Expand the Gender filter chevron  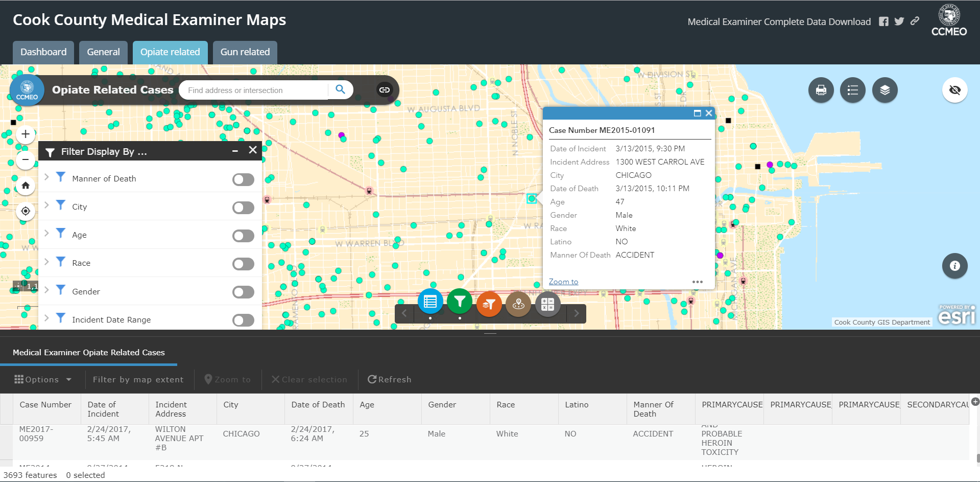47,290
